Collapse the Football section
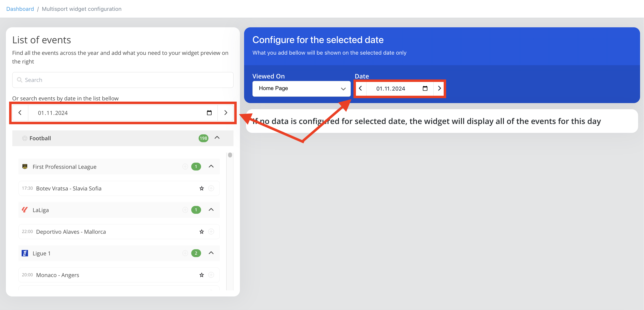644x310 pixels. pyautogui.click(x=217, y=138)
